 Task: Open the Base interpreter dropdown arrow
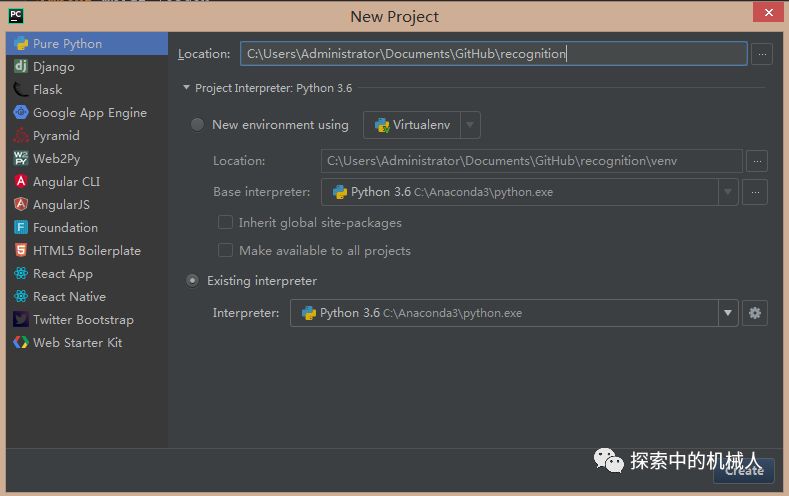(x=728, y=192)
